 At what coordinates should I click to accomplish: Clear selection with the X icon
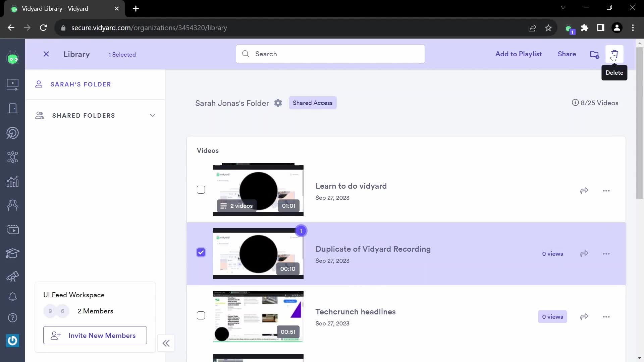pyautogui.click(x=46, y=54)
